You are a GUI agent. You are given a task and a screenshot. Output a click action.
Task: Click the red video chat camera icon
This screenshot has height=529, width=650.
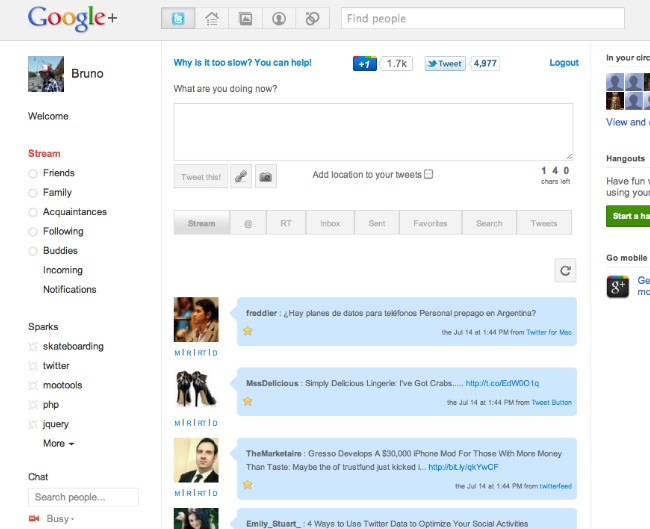(x=34, y=519)
